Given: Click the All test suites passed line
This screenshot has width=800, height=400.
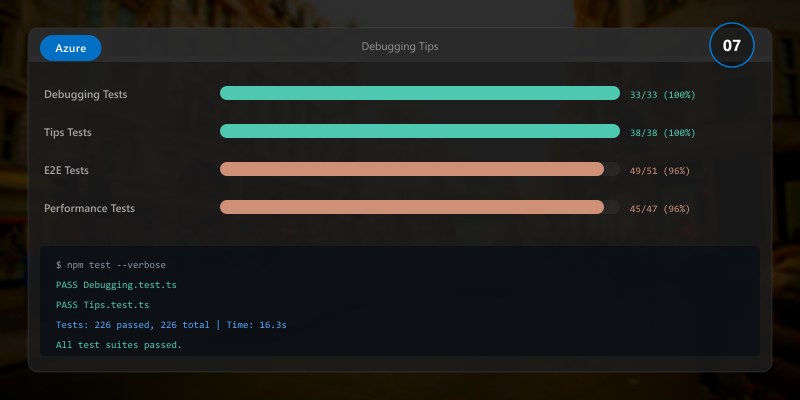Looking at the screenshot, I should pyautogui.click(x=119, y=345).
